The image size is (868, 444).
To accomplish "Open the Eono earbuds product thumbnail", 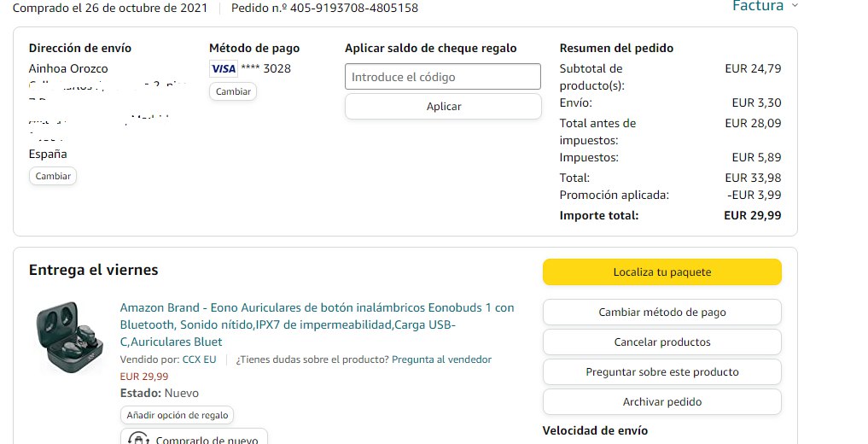I will tap(70, 336).
